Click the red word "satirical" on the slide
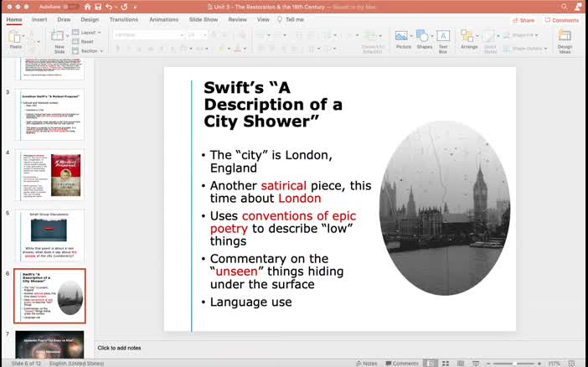 pyautogui.click(x=283, y=186)
